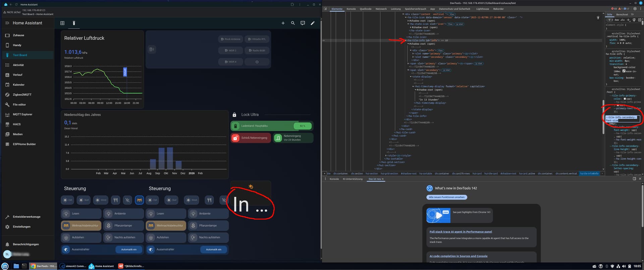Switch to the Konsole tab in DevTools
This screenshot has height=270, width=644.
pyautogui.click(x=351, y=9)
